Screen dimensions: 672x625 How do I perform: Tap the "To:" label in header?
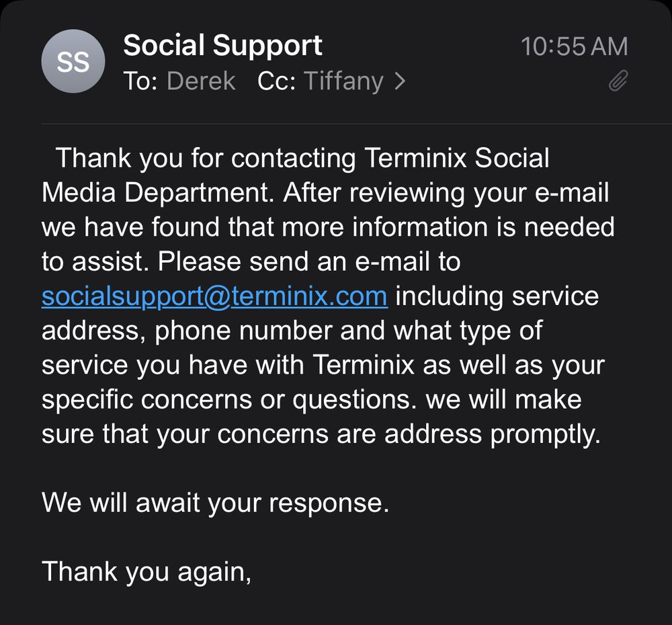click(140, 81)
